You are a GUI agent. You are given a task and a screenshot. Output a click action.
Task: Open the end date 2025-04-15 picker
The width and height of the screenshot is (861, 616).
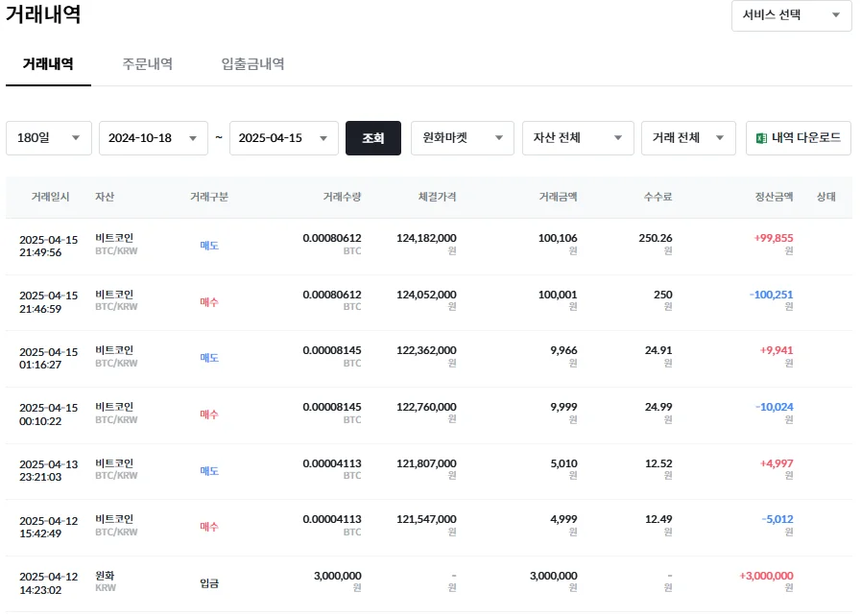283,138
